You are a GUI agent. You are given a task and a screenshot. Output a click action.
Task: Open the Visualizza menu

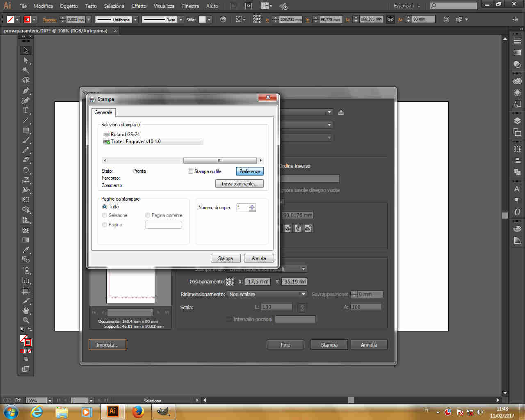pos(164,6)
